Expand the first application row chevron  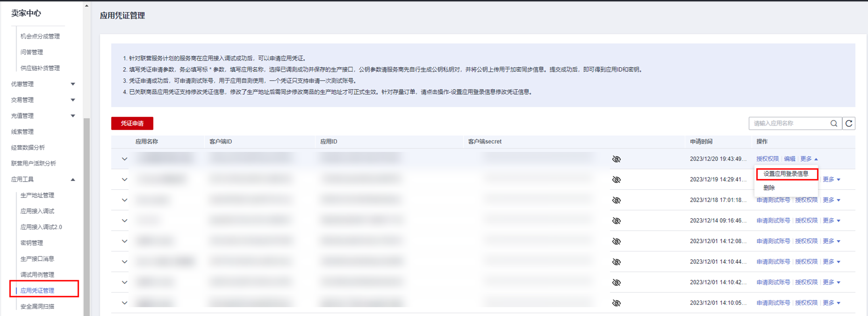click(x=124, y=159)
